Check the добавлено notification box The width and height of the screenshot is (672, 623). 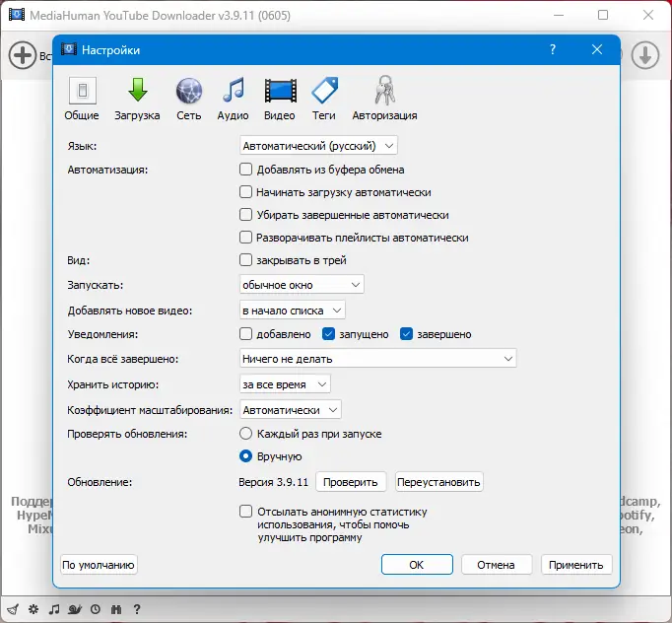[x=245, y=333]
